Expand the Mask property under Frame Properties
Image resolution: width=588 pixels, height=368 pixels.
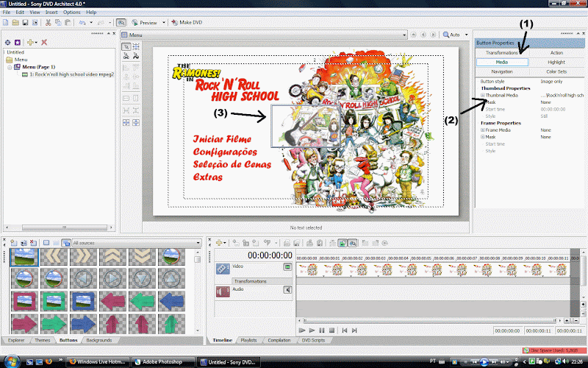pyautogui.click(x=483, y=137)
